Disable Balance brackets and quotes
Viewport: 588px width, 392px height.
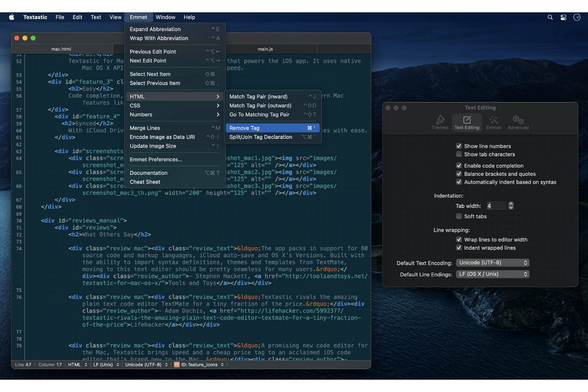(x=459, y=174)
